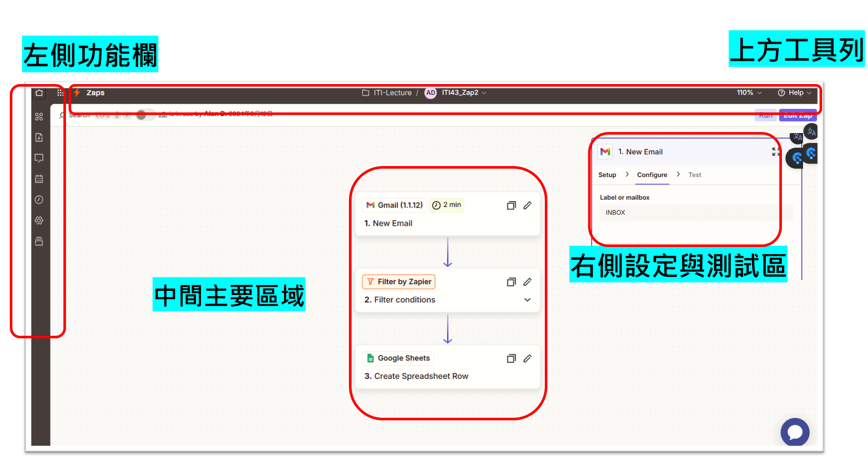Expand the Filter conditions chevron
The height and width of the screenshot is (475, 868).
[x=527, y=300]
